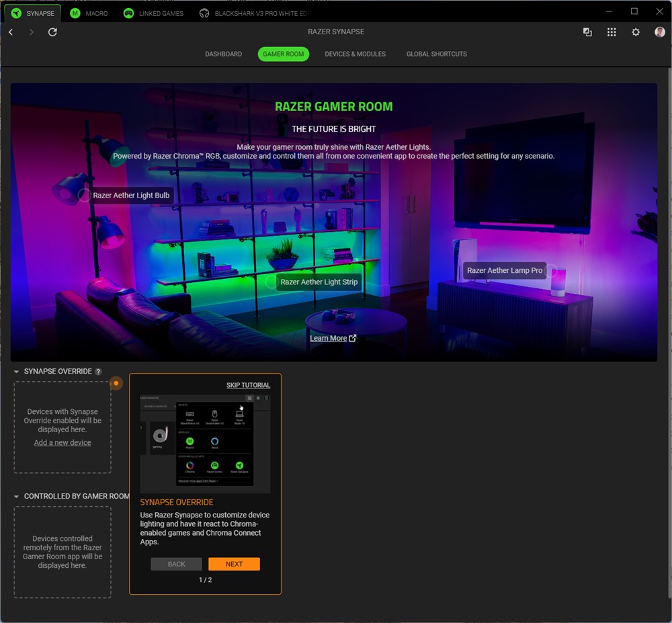Click the user profile avatar
This screenshot has width=672, height=623.
pyautogui.click(x=660, y=32)
